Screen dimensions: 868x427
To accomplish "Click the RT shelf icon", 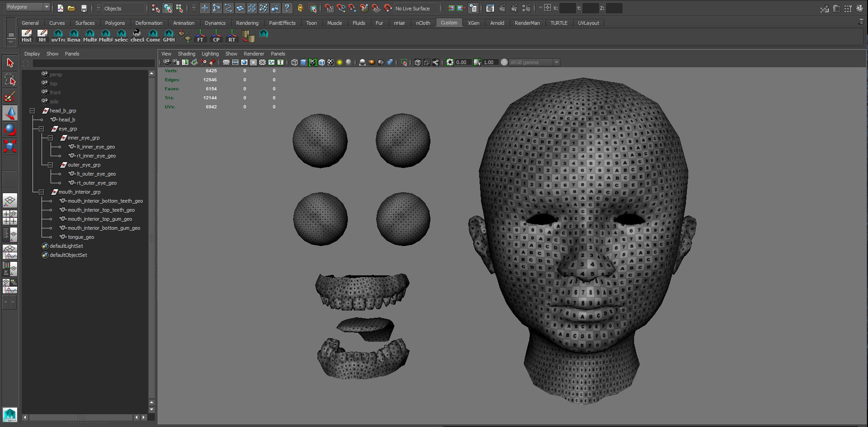I will [232, 36].
